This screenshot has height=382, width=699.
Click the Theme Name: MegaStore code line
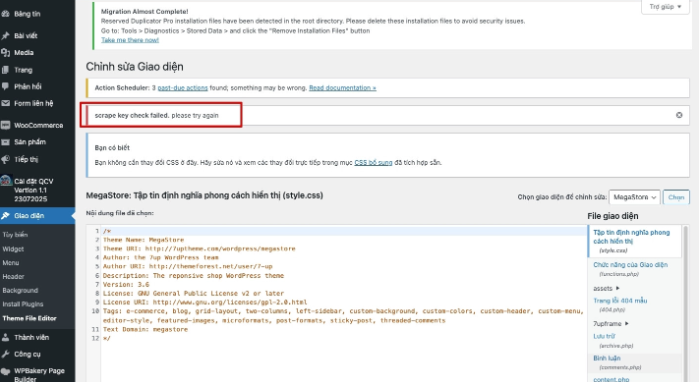click(143, 240)
